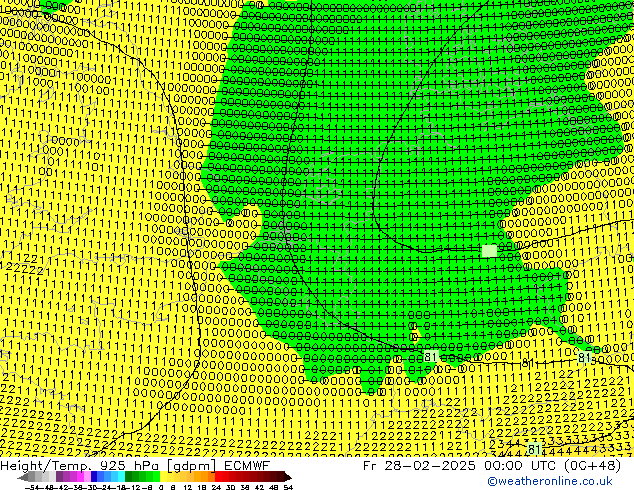The height and width of the screenshot is (490, 634).
Task: Select the bright red legend swatch above 24
Action: pos(218,477)
